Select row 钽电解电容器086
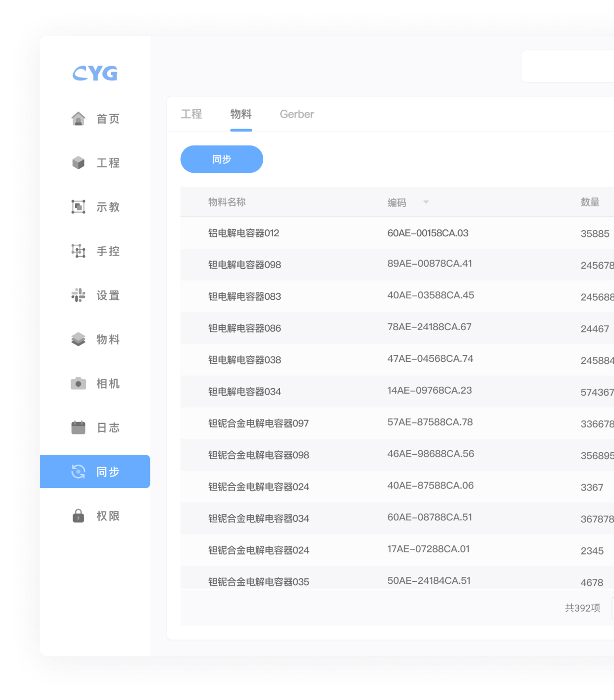This screenshot has height=700, width=614. tap(397, 328)
